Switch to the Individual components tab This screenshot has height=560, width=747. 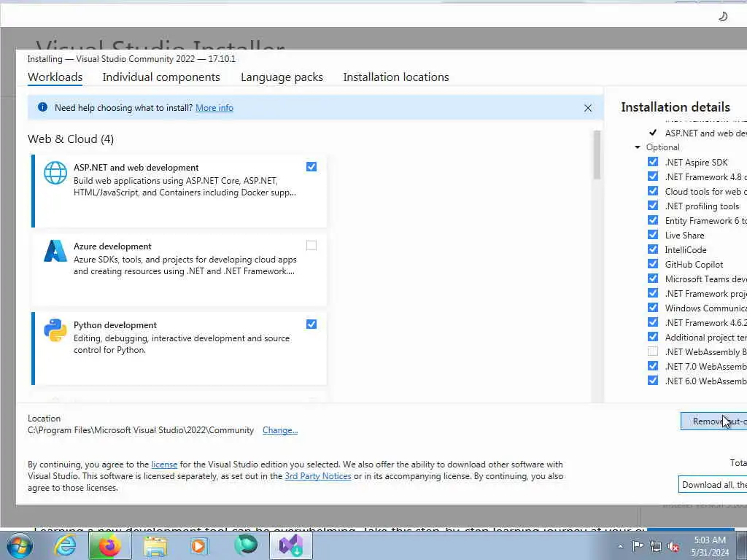161,77
